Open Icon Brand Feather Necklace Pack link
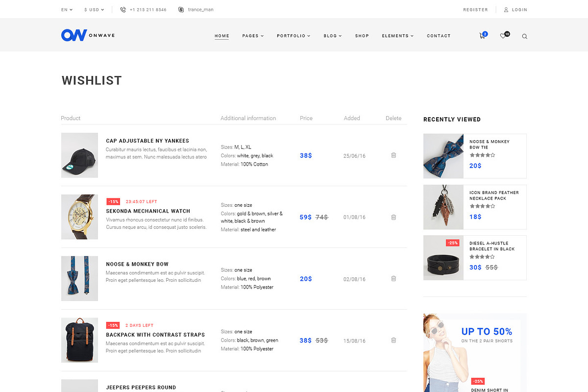This screenshot has height=392, width=588. [x=494, y=195]
